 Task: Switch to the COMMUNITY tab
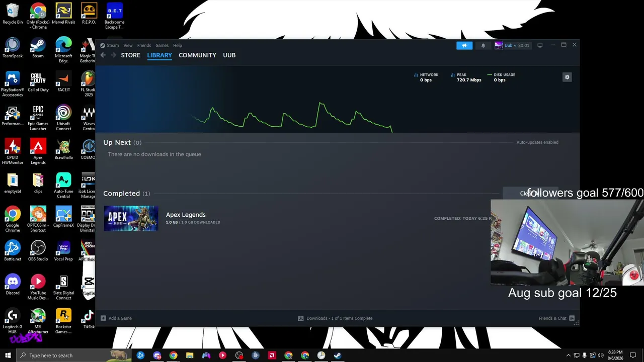(197, 55)
